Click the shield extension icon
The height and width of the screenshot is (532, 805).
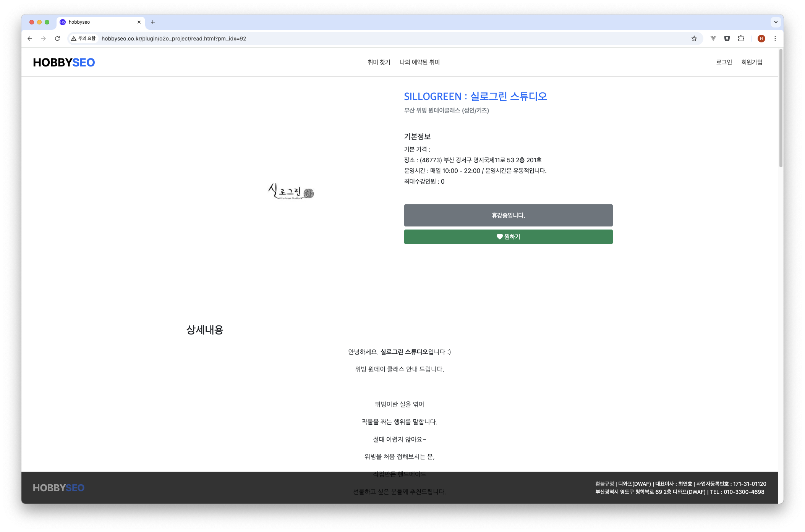click(x=727, y=39)
